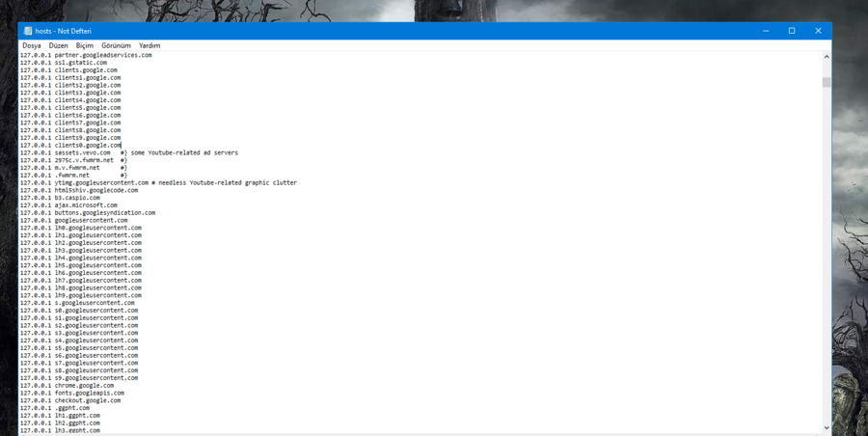This screenshot has height=436, width=868.
Task: Click the line clients.google.com
Action: tap(68, 70)
